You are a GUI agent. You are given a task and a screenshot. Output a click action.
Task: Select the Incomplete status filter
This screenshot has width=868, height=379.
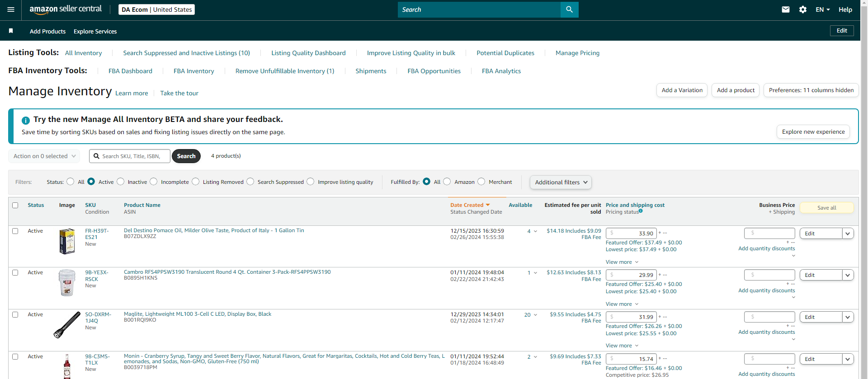coord(154,182)
